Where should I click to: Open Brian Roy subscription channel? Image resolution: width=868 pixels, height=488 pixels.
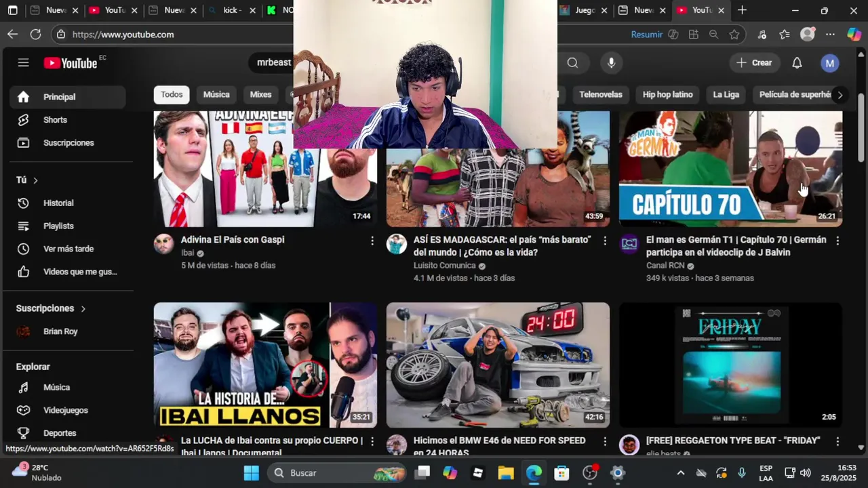click(x=68, y=331)
